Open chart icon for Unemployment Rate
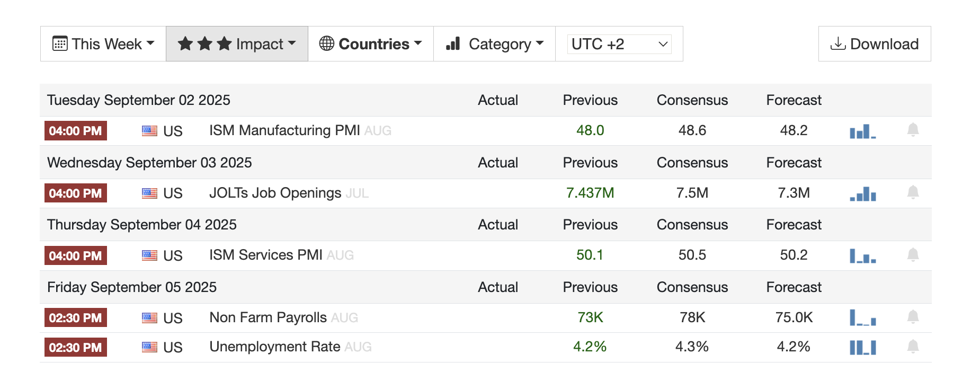Image resolution: width=980 pixels, height=389 pixels. (x=862, y=348)
